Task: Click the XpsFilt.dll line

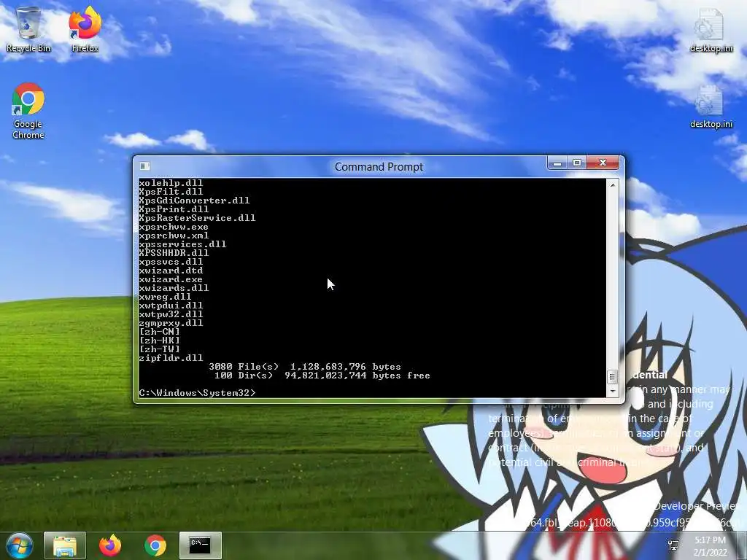Action: pos(171,192)
